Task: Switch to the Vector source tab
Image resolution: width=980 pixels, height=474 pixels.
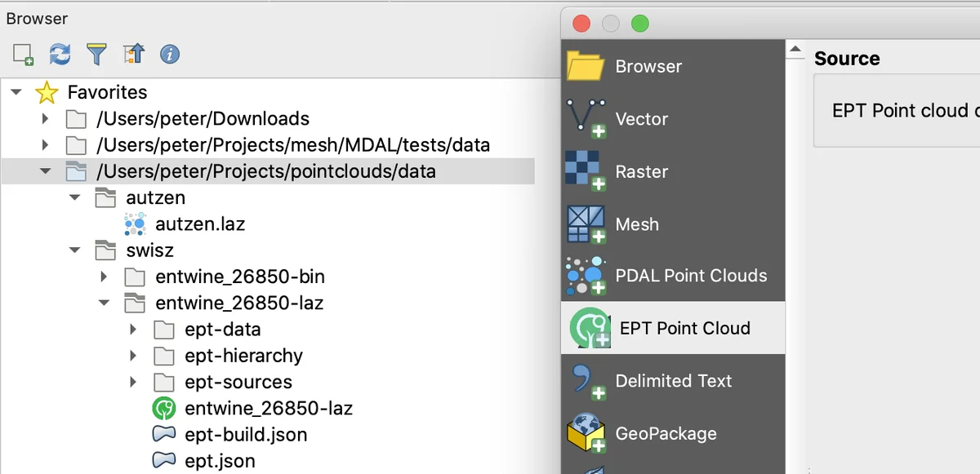Action: tap(641, 119)
